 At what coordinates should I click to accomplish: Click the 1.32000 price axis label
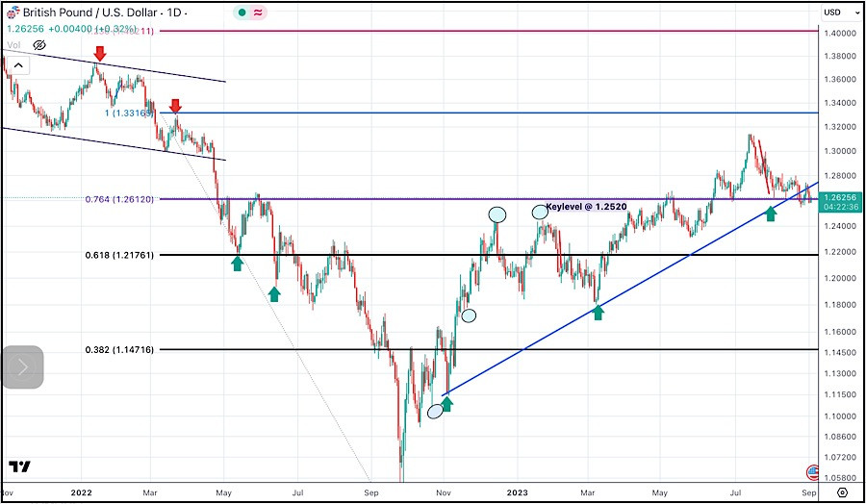point(839,127)
